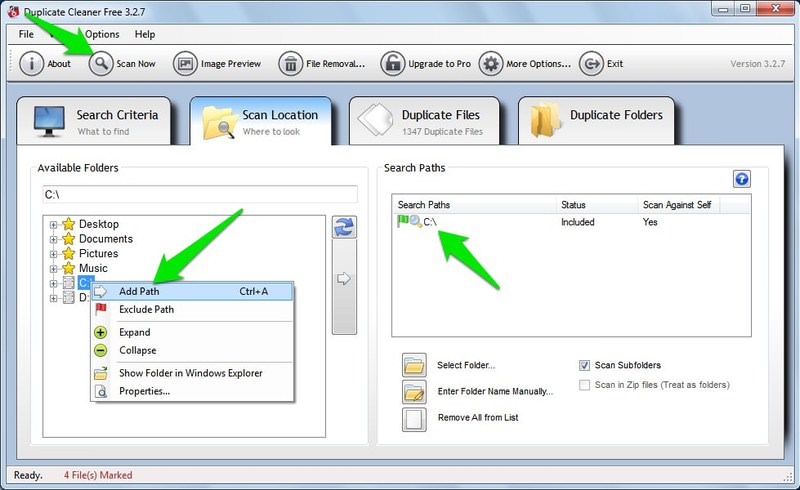Image resolution: width=800 pixels, height=490 pixels.
Task: Open the Image Preview toolbar icon
Action: click(x=185, y=64)
